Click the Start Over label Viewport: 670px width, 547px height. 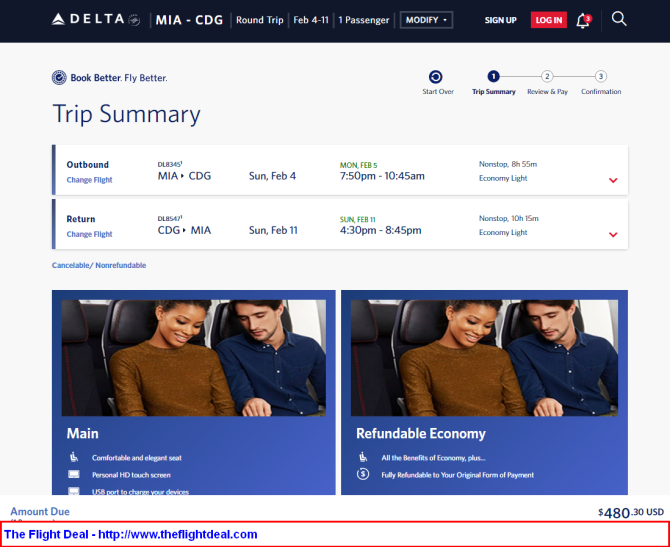pos(438,91)
